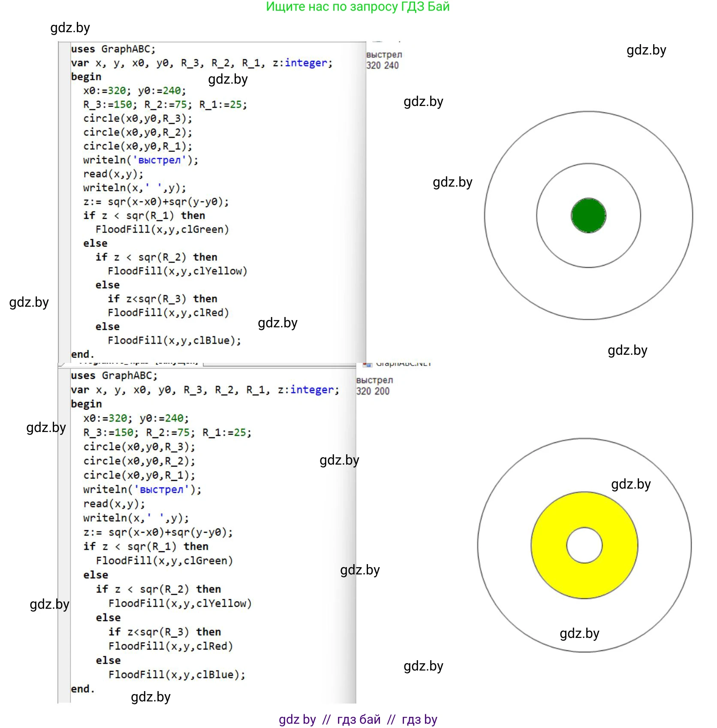Open the green 'Ищите нас по запросу ГДЗ Бай' header
Image resolution: width=717 pixels, height=728 pixels.
[x=358, y=7]
